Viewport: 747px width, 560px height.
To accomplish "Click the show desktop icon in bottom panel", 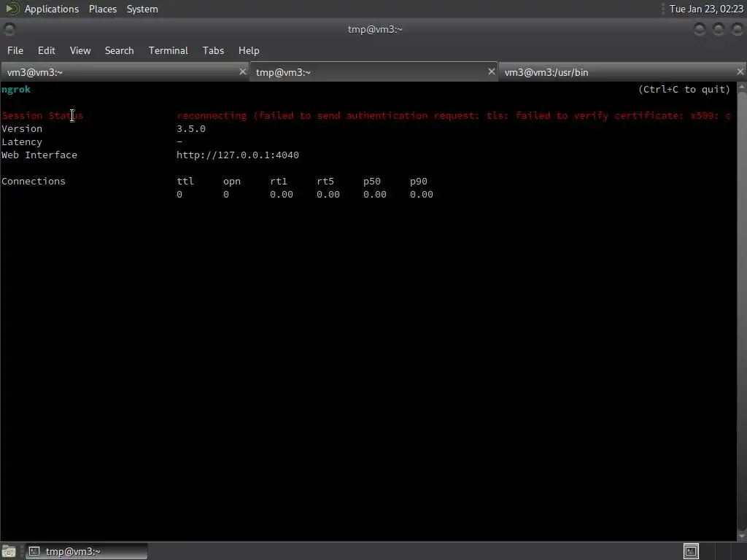I will click(x=9, y=551).
